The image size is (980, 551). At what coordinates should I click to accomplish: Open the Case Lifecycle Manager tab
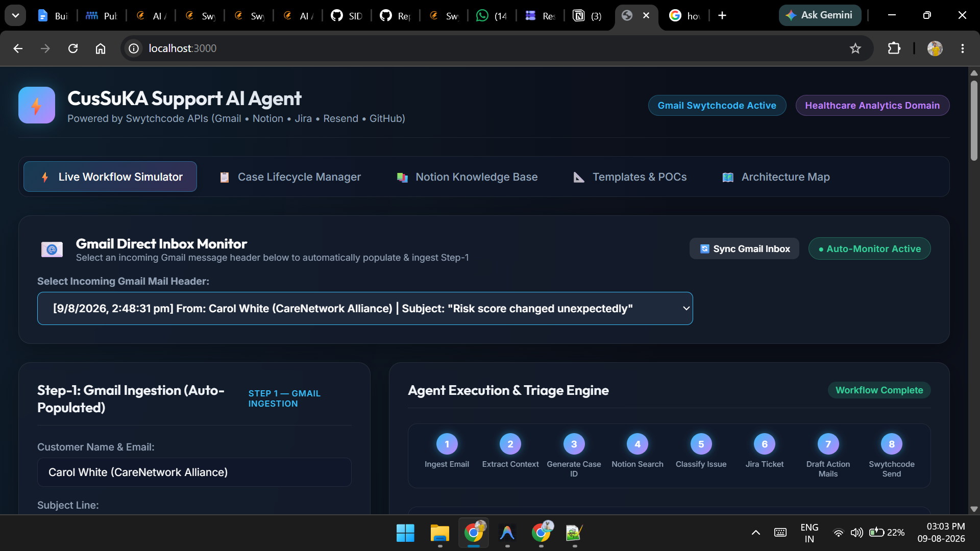pyautogui.click(x=290, y=177)
